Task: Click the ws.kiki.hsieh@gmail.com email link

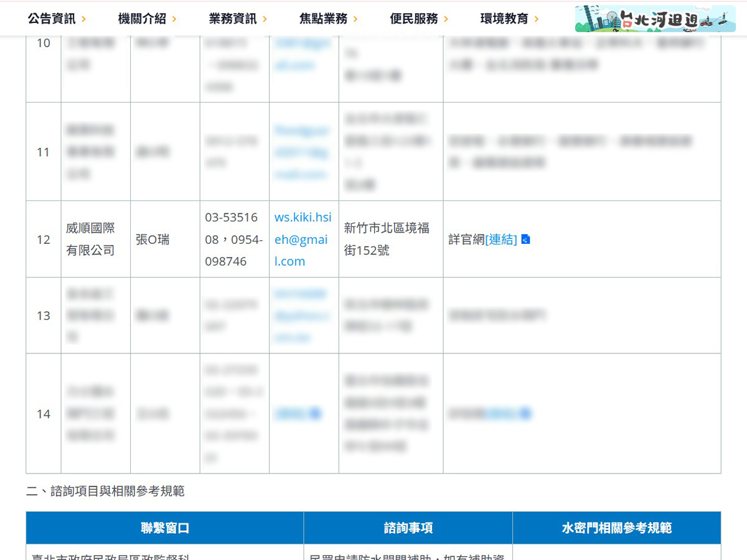Action: click(x=303, y=239)
